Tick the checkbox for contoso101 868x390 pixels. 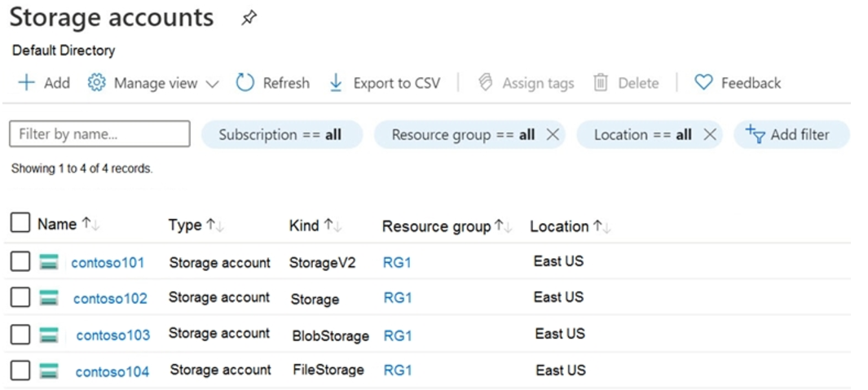[x=20, y=262]
